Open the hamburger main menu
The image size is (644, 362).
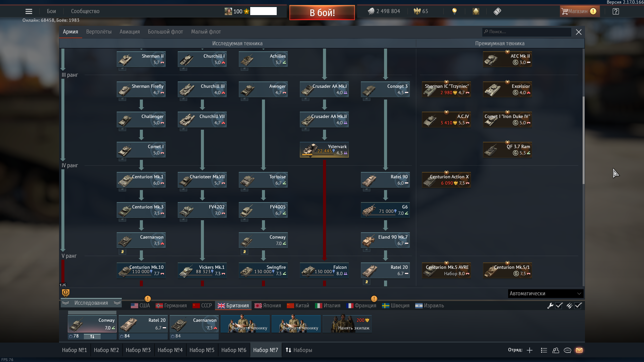point(29,11)
